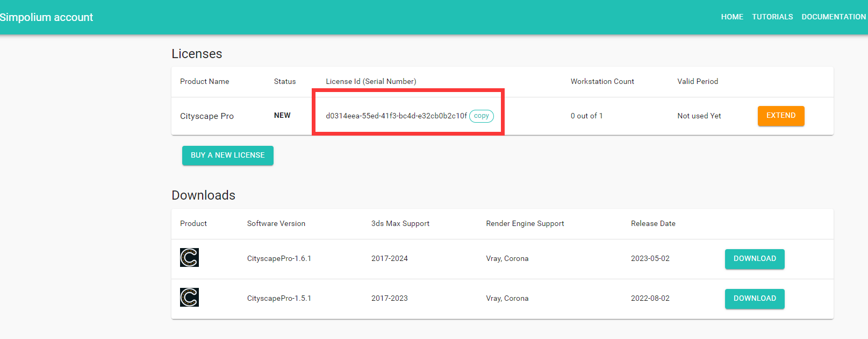Click the CityscapePro-1.5.1 product logo icon
This screenshot has width=868, height=339.
pos(189,297)
